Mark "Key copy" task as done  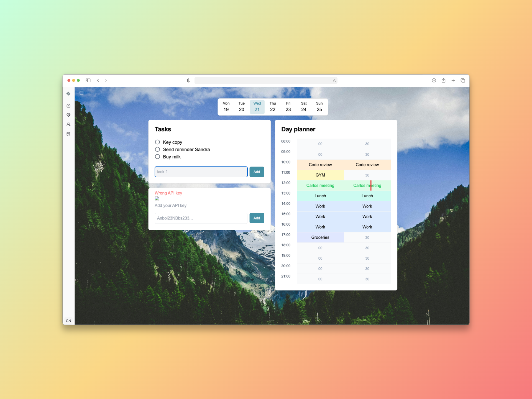(157, 142)
